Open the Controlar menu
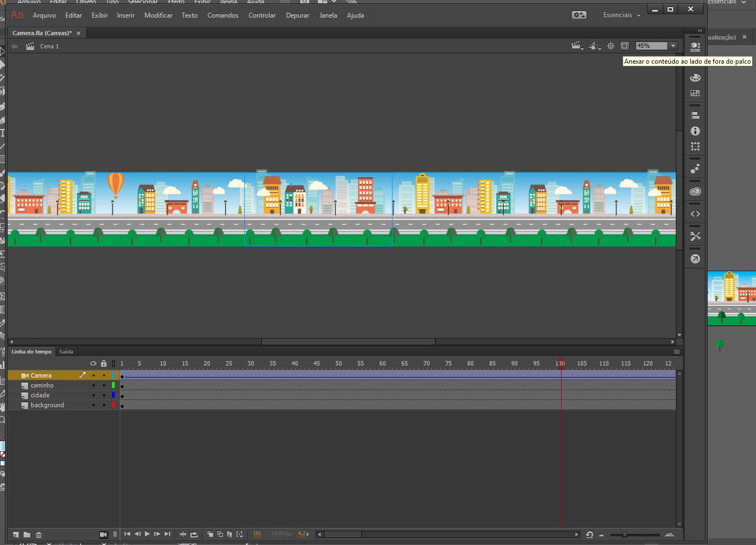The image size is (756, 545). [262, 15]
